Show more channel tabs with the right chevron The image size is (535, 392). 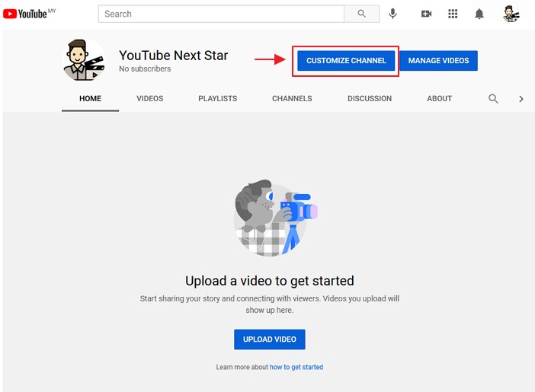point(521,99)
